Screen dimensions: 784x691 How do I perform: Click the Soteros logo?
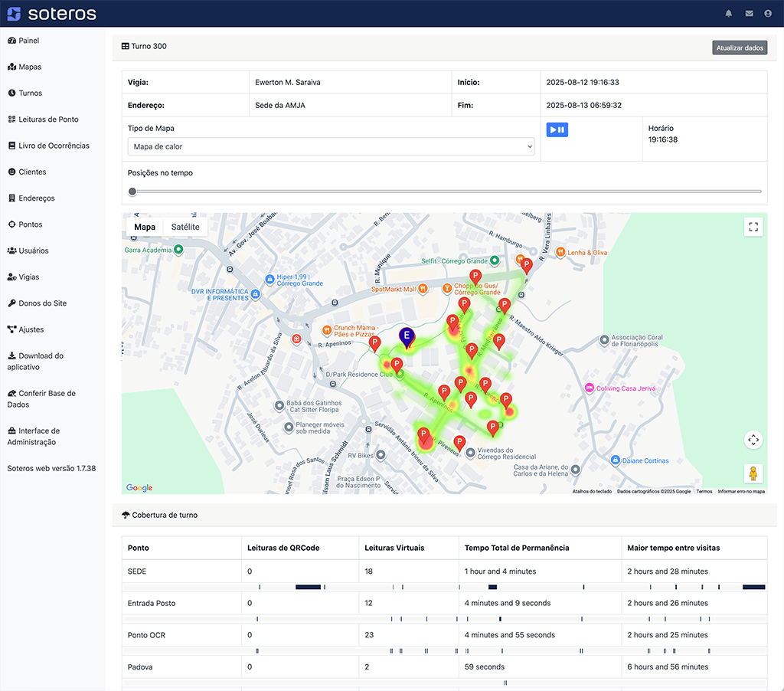(52, 14)
